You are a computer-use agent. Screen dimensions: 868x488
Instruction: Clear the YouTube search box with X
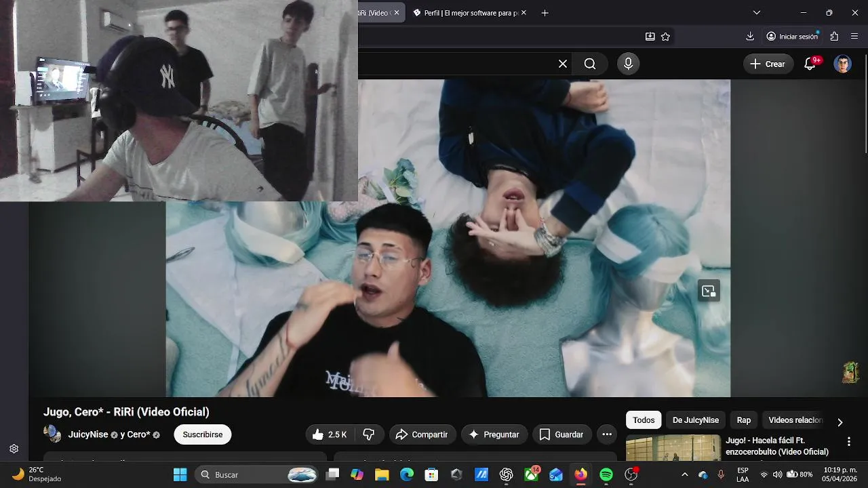563,64
